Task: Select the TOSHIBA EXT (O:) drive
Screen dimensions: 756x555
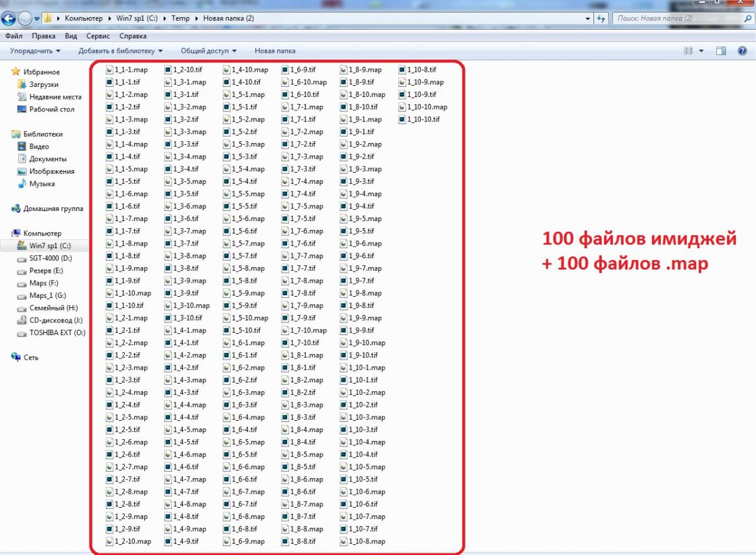Action: 57,333
